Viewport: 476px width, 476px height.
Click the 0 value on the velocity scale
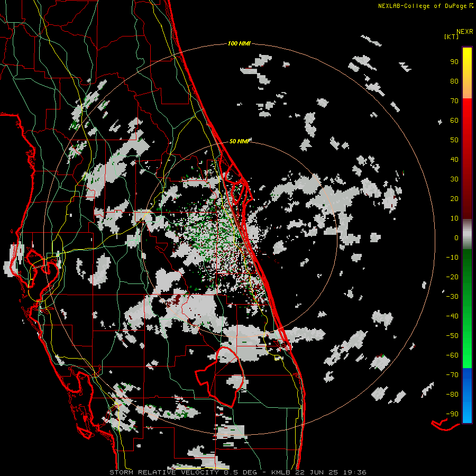click(456, 238)
